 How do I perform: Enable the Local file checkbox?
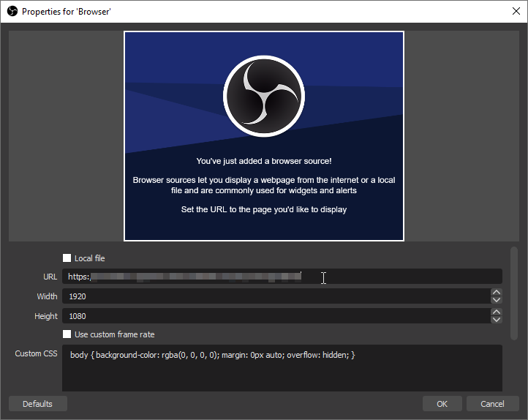67,258
